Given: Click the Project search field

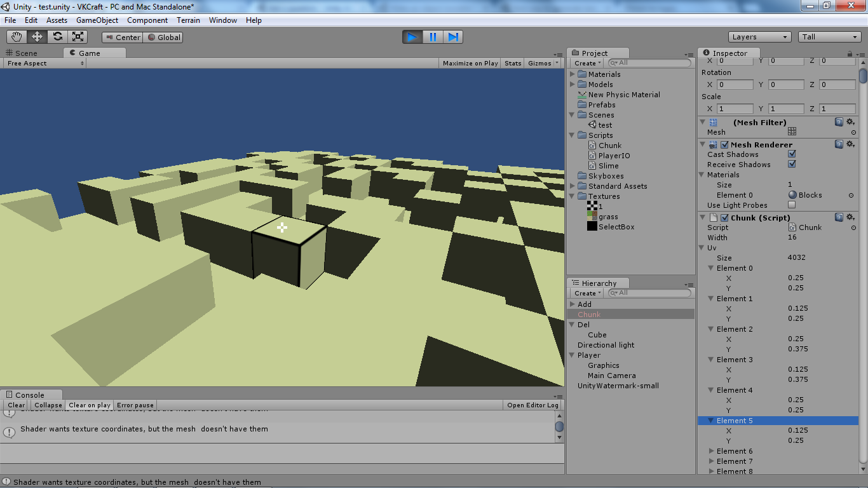Looking at the screenshot, I should coord(649,63).
